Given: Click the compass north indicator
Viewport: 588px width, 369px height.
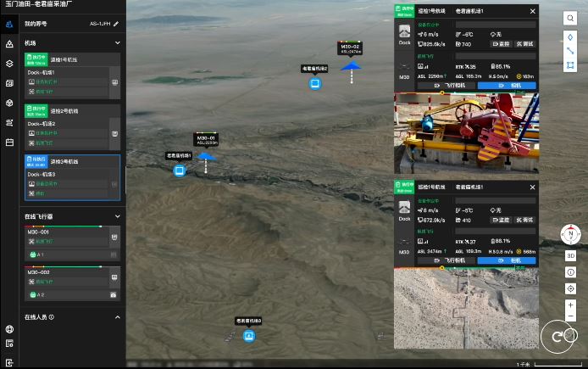Looking at the screenshot, I should [x=571, y=236].
